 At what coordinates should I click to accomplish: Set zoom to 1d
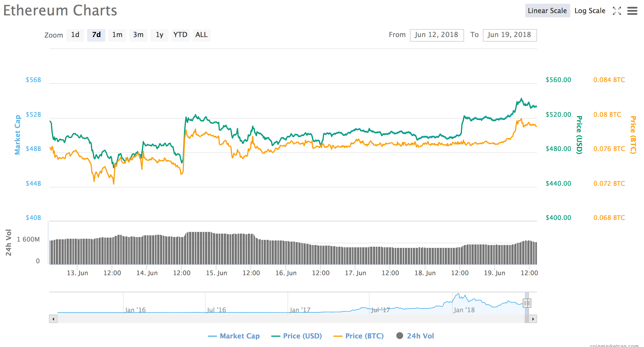pos(75,35)
